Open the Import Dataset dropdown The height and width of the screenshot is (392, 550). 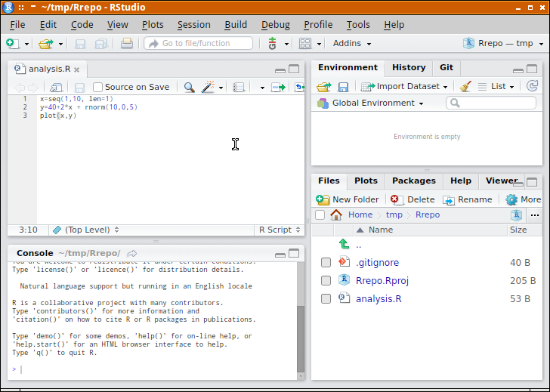404,86
